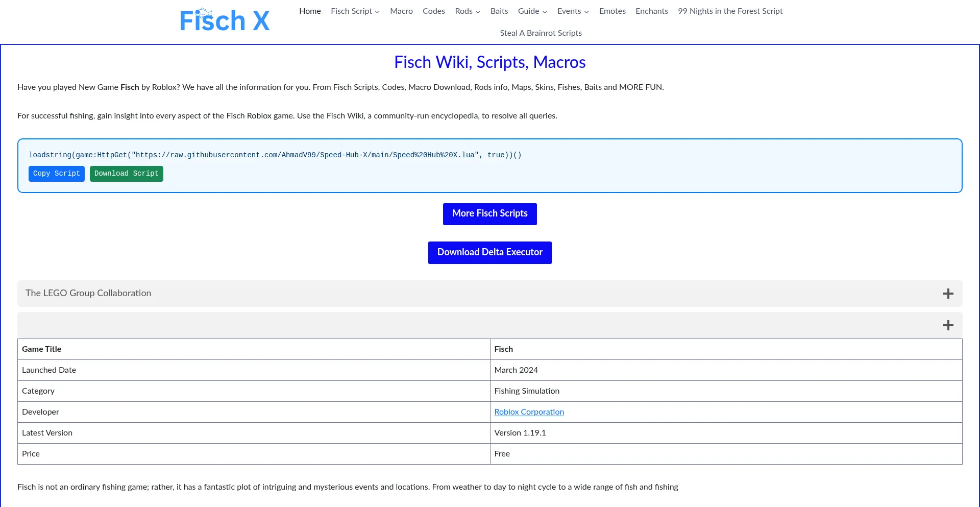Click the green Download Script button

pyautogui.click(x=126, y=174)
